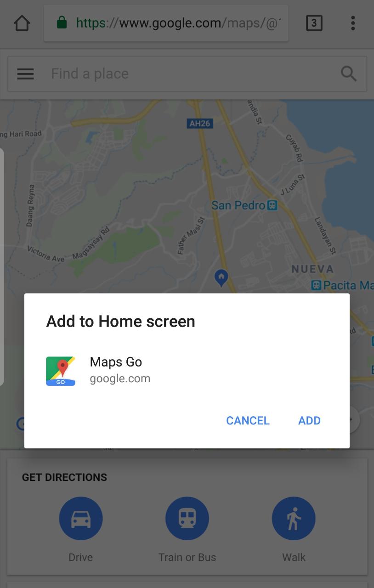Open the hamburger menu in Maps search bar
The image size is (374, 588).
click(25, 73)
